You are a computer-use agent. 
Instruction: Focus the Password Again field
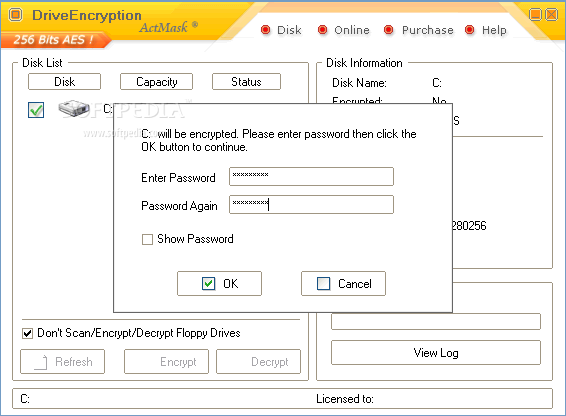point(311,204)
